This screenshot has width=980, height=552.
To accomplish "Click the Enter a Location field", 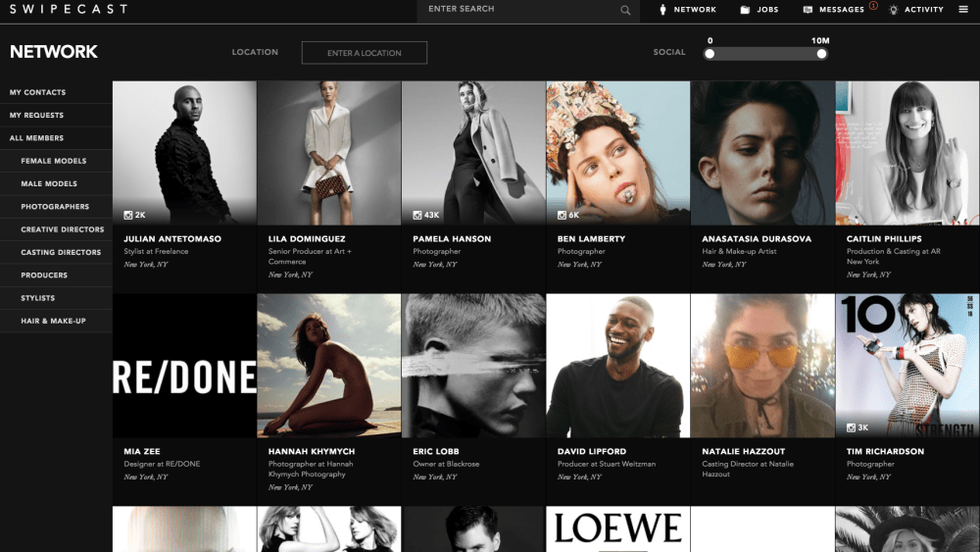I will point(365,53).
